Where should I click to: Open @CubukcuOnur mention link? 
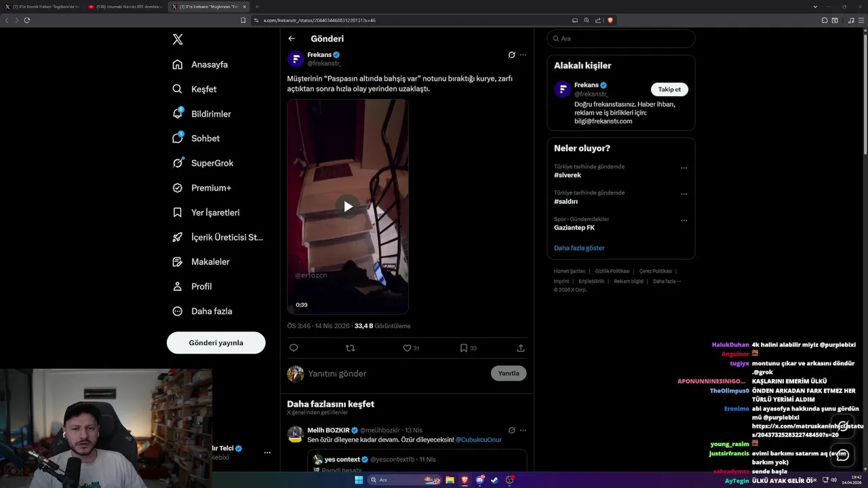(x=479, y=440)
